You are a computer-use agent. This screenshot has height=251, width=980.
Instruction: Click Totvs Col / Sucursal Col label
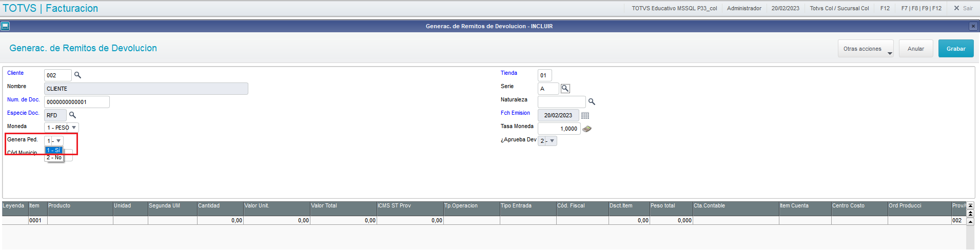click(839, 8)
